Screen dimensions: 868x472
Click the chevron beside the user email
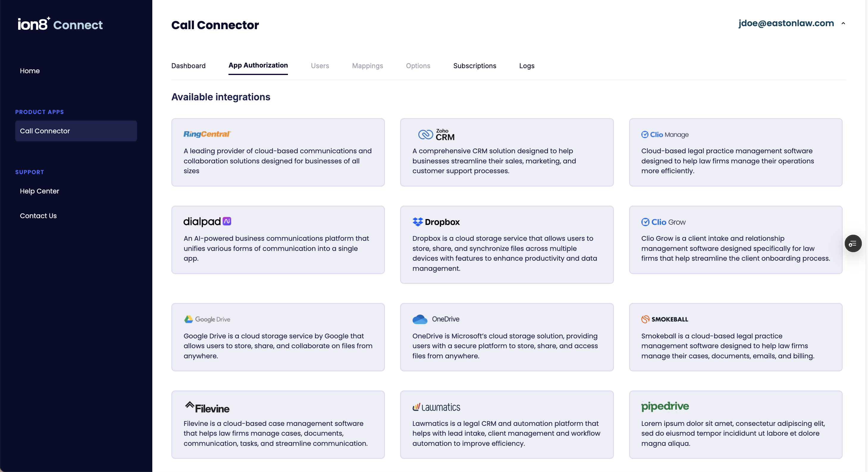click(x=843, y=23)
